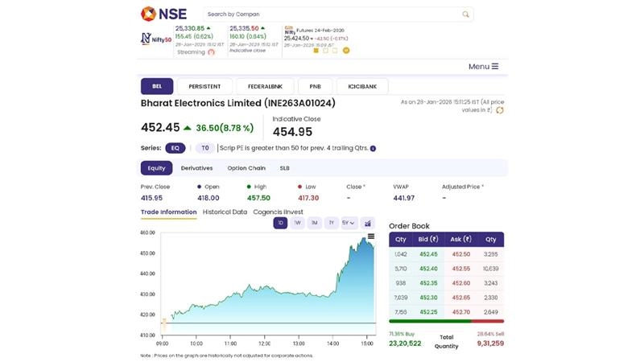Click the buy/sell ratio bar

pos(446,321)
